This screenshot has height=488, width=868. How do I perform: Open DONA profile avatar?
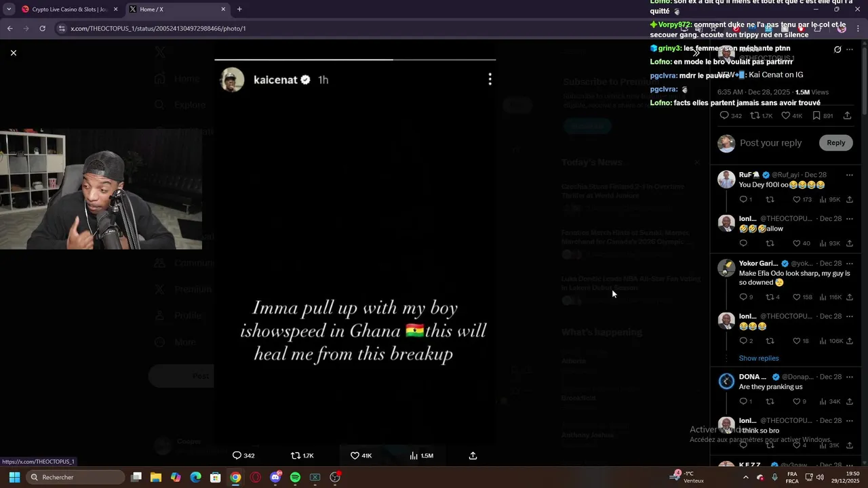pos(726,382)
